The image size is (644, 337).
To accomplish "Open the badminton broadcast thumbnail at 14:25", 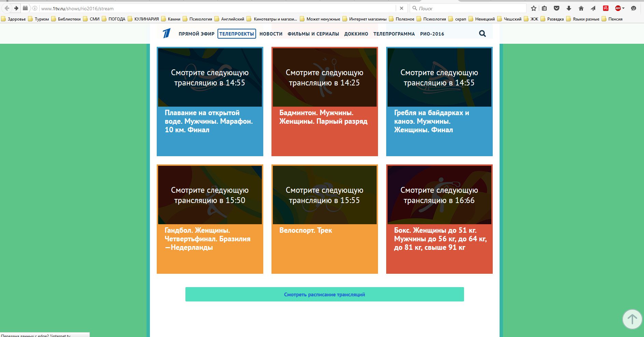I will click(324, 77).
